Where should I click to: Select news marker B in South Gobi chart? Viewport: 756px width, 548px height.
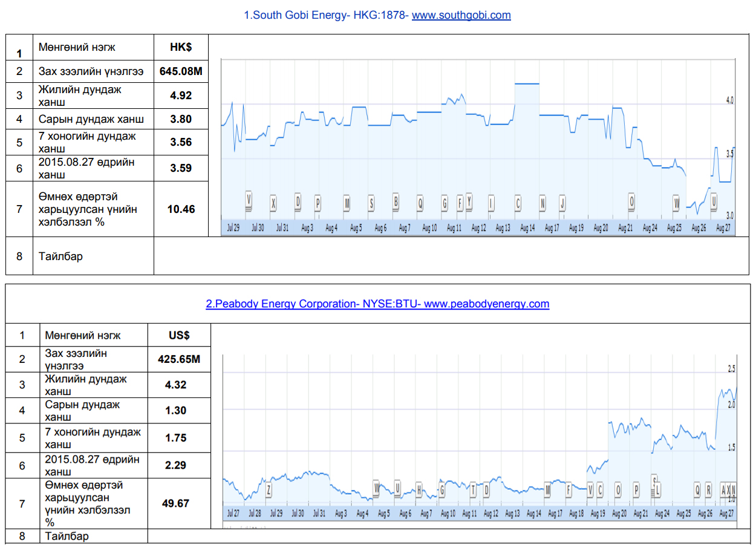point(396,201)
